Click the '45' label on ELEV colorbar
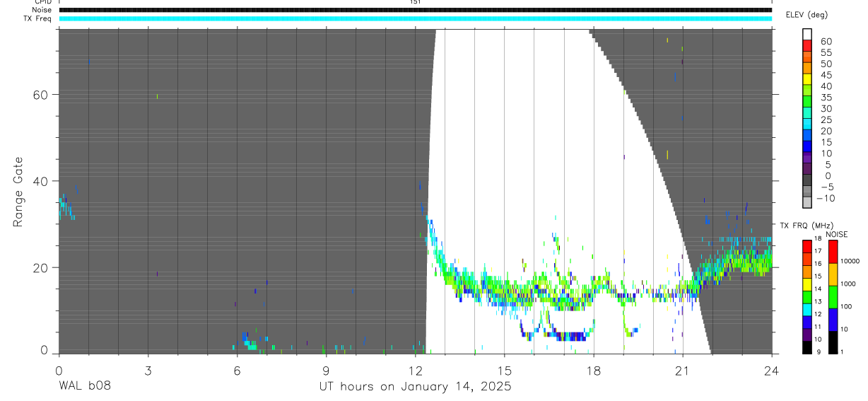 (826, 75)
